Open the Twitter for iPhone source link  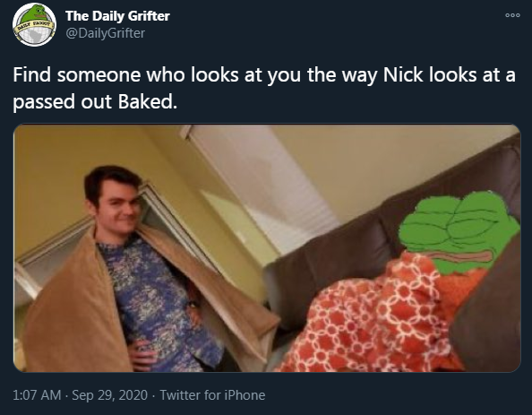(x=212, y=395)
